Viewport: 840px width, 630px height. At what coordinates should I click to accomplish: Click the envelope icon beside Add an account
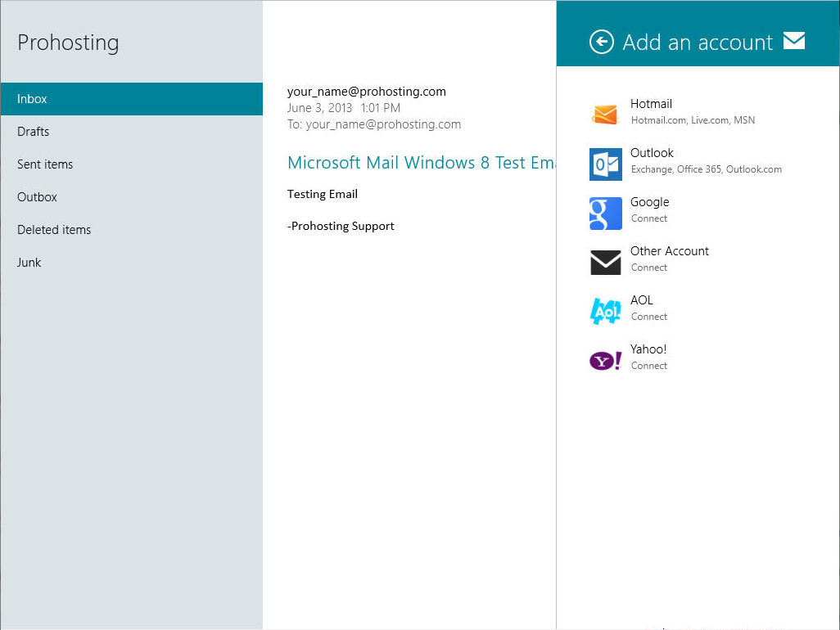(794, 41)
